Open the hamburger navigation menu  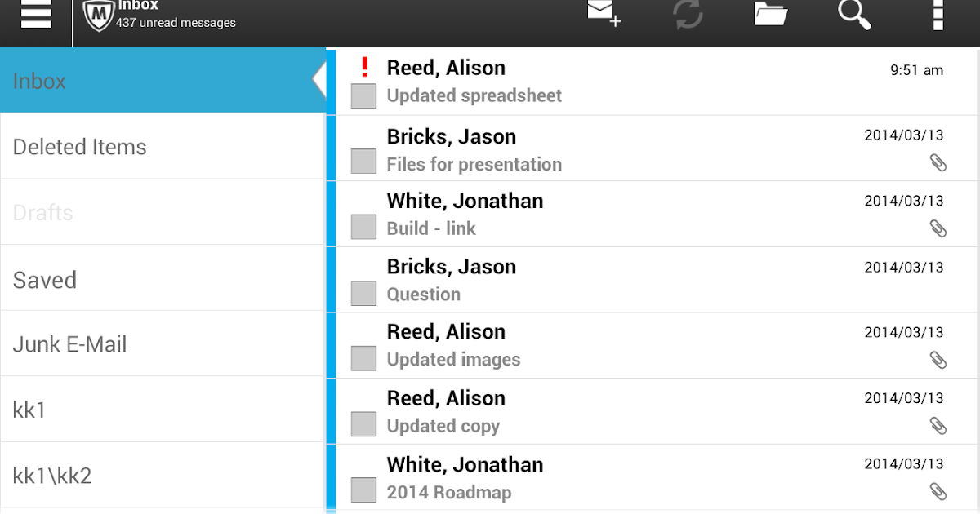tap(36, 14)
